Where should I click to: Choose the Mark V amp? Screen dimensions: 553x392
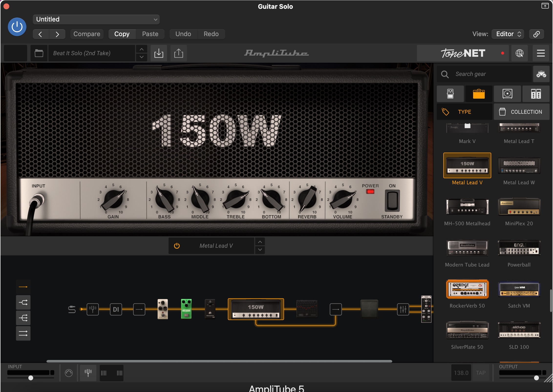(467, 134)
